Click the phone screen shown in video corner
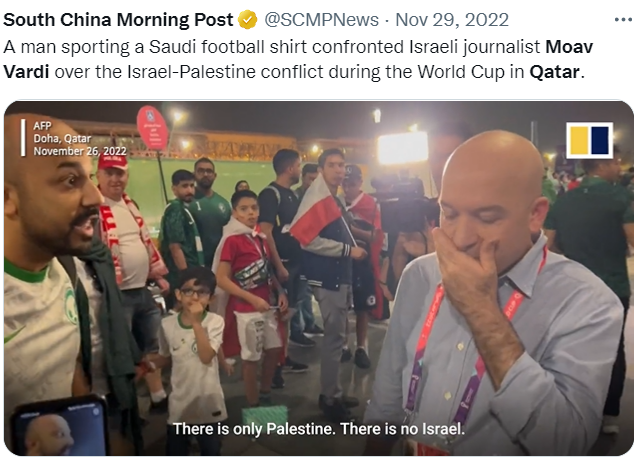634x460 pixels. coord(61,427)
